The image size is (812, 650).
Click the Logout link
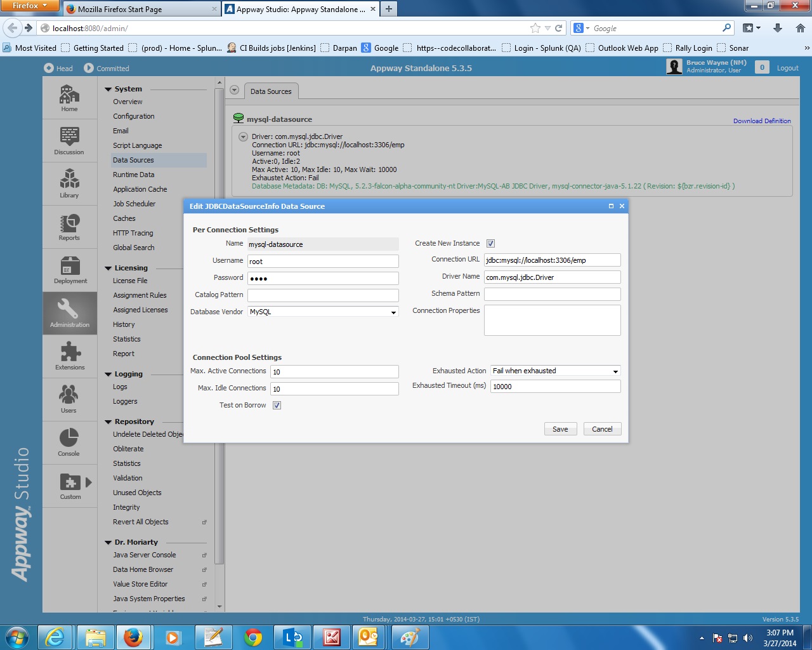788,68
